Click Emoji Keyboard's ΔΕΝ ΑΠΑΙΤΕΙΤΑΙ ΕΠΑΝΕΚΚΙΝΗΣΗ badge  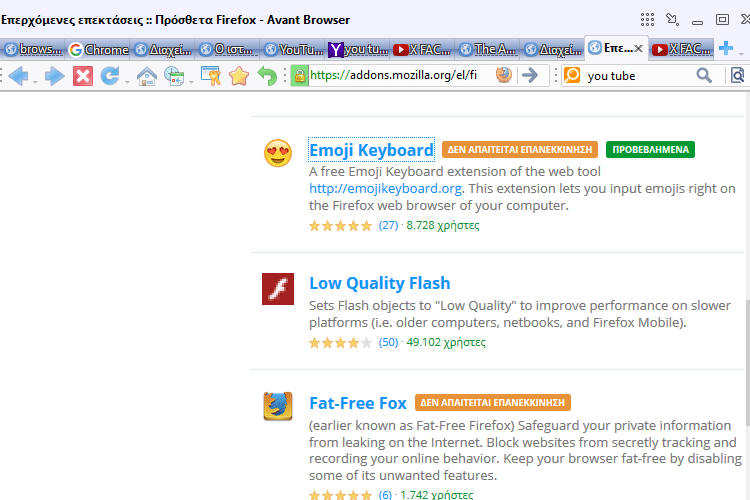tap(520, 150)
